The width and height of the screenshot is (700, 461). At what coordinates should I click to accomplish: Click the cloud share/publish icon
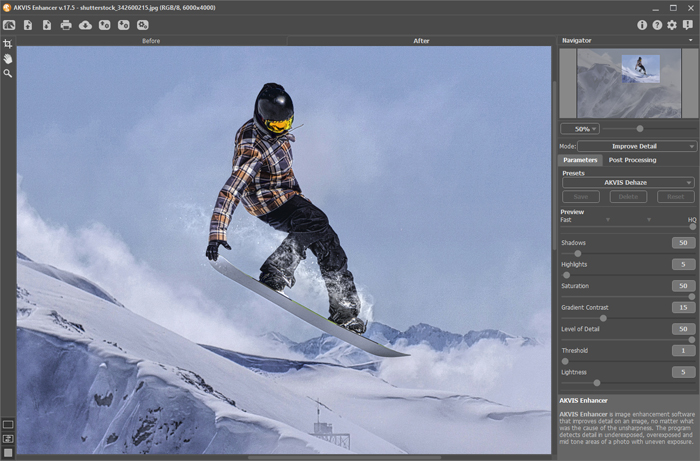coord(85,24)
